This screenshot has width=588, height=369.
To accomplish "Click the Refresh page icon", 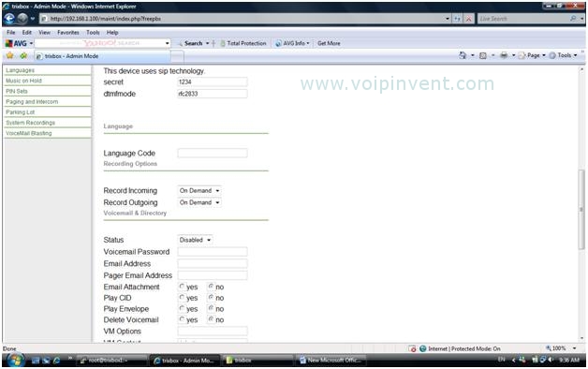I will coord(457,19).
